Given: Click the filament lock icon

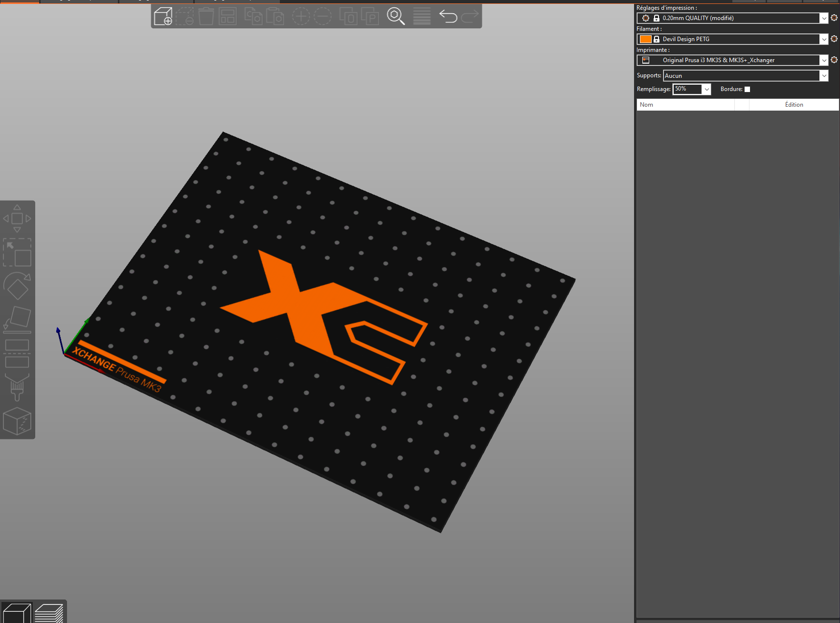Looking at the screenshot, I should pyautogui.click(x=657, y=39).
